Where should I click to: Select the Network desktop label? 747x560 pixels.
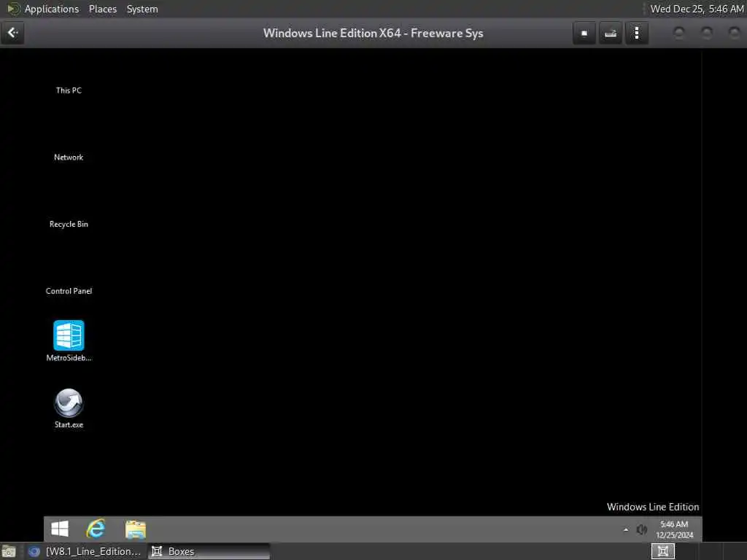click(x=69, y=157)
